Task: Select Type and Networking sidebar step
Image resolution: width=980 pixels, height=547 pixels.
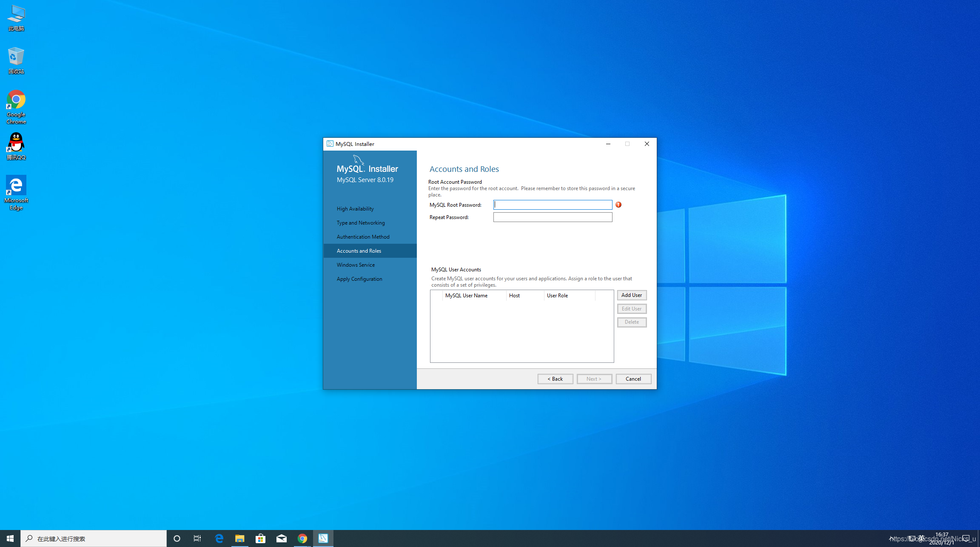Action: [x=360, y=223]
